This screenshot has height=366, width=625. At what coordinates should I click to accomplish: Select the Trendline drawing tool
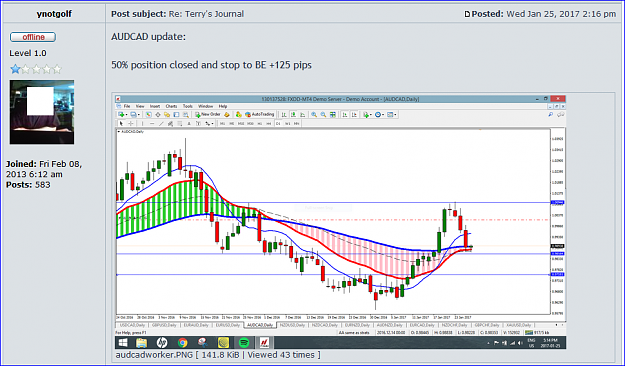[x=161, y=124]
